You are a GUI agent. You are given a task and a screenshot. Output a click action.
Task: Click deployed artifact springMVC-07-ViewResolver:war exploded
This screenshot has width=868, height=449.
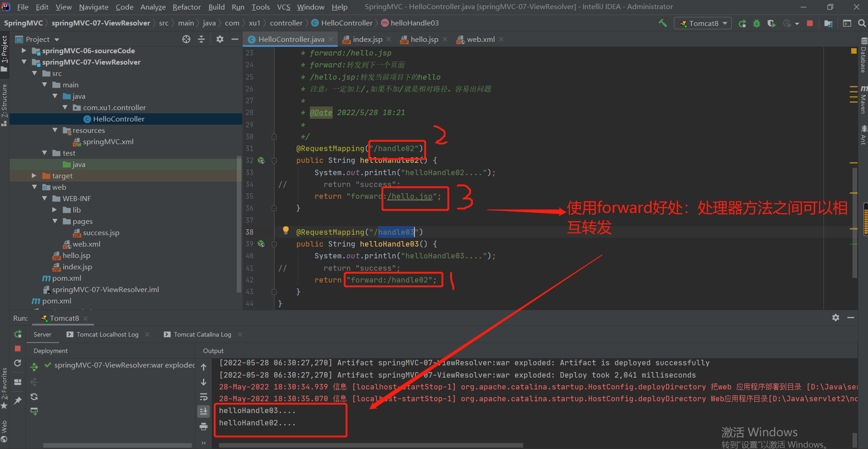click(x=120, y=365)
